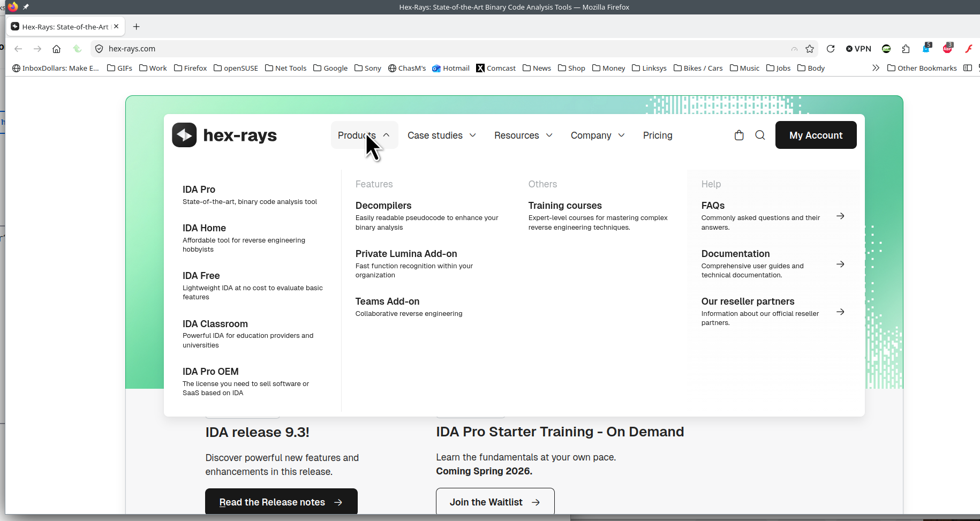Click the FAQs arrow icon
Screen dimensions: 980x521
pos(840,216)
